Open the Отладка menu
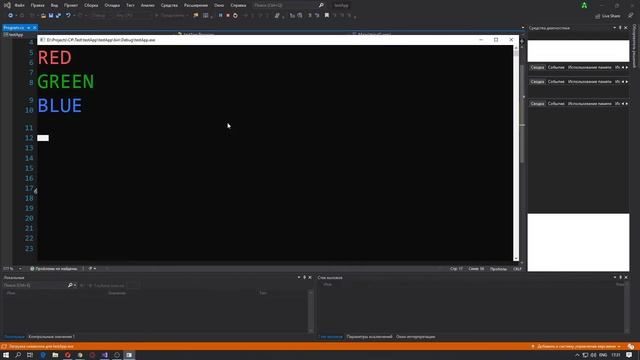The image size is (640, 360). (x=112, y=5)
